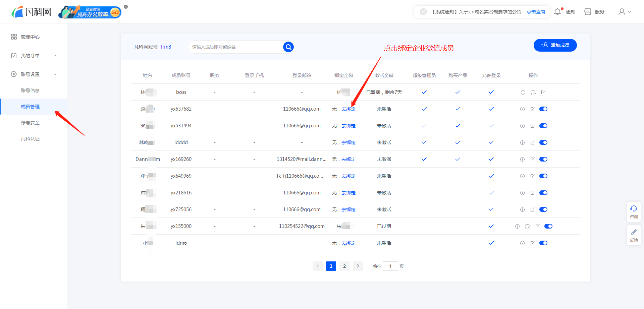Click 去绑定 for member yx531494
The height and width of the screenshot is (309, 644).
click(348, 126)
